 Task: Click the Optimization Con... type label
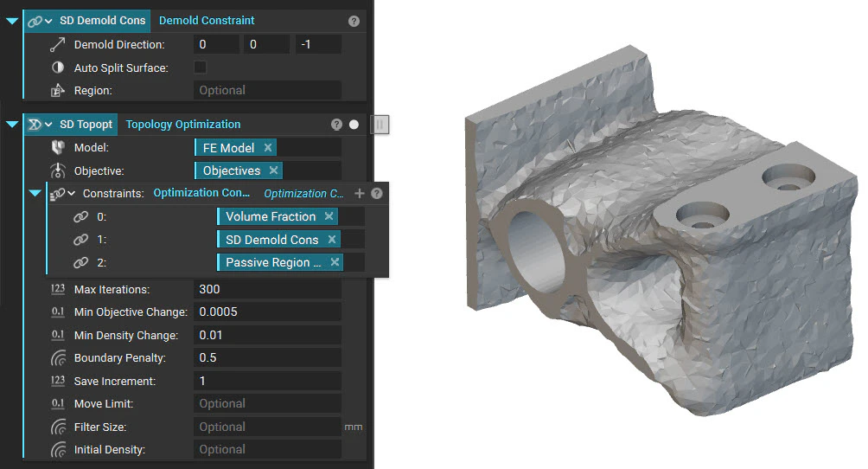point(201,193)
